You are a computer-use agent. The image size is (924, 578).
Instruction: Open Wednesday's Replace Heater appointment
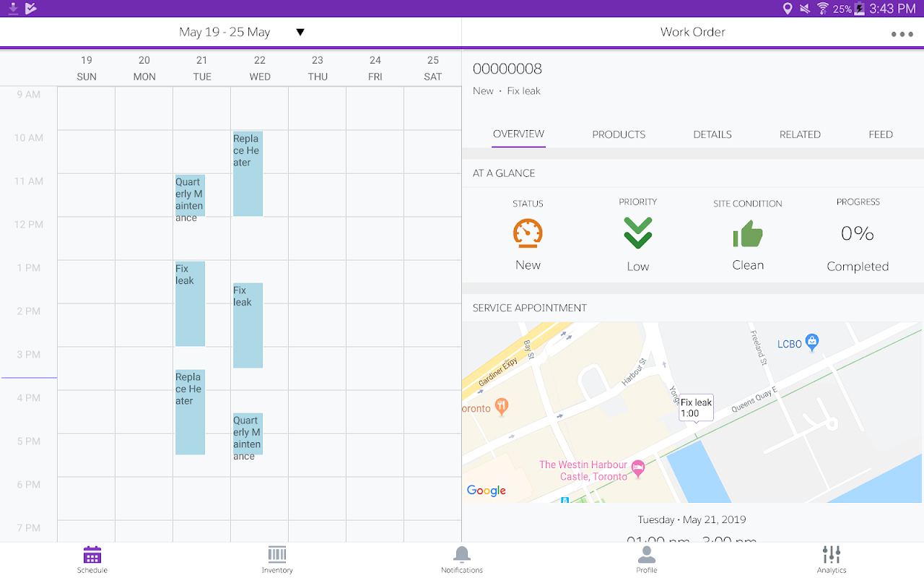pyautogui.click(x=248, y=173)
